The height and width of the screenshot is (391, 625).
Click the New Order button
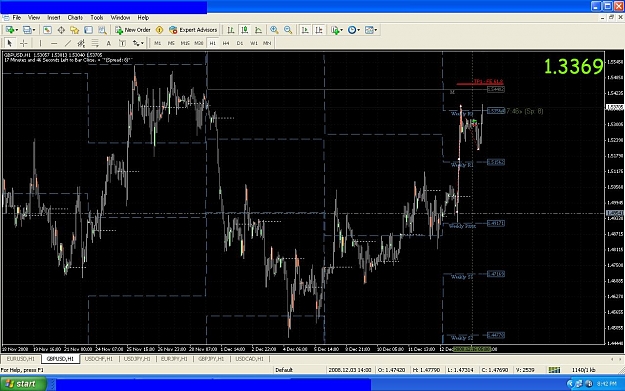click(133, 30)
